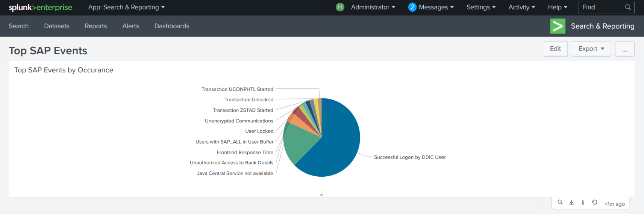Viewport: 644px width, 214px height.
Task: Expand the Activity menu
Action: [521, 7]
